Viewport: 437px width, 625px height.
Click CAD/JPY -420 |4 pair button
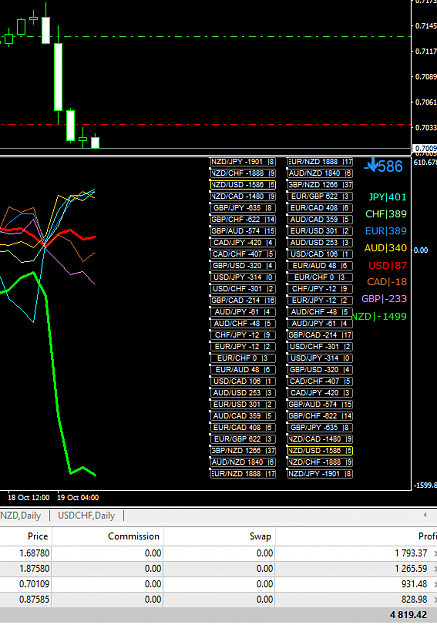[x=243, y=243]
